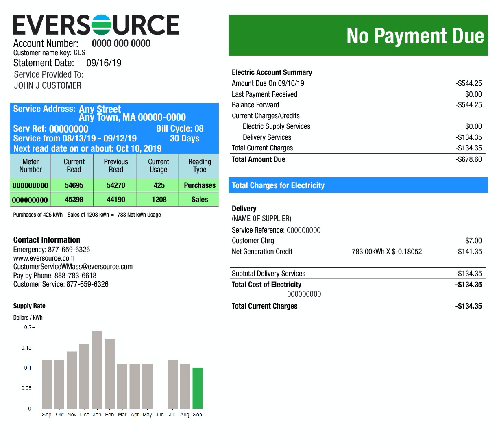The height and width of the screenshot is (448, 499).
Task: Select the Pay by Phone number
Action: [x=75, y=276]
